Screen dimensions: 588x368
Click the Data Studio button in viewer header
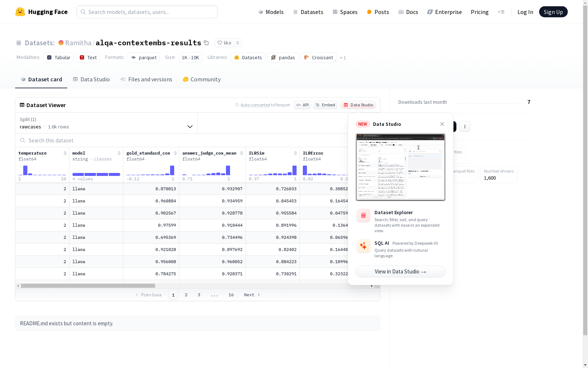pyautogui.click(x=358, y=105)
